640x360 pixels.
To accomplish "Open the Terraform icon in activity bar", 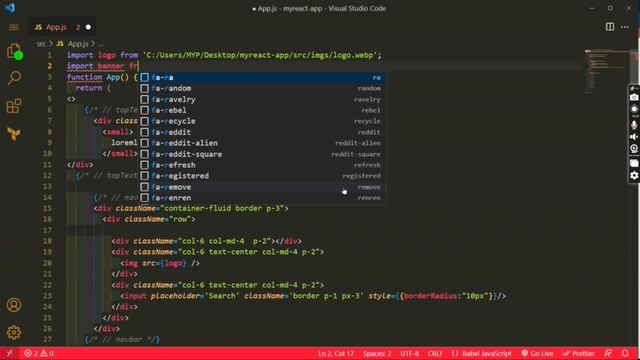I will [14, 133].
